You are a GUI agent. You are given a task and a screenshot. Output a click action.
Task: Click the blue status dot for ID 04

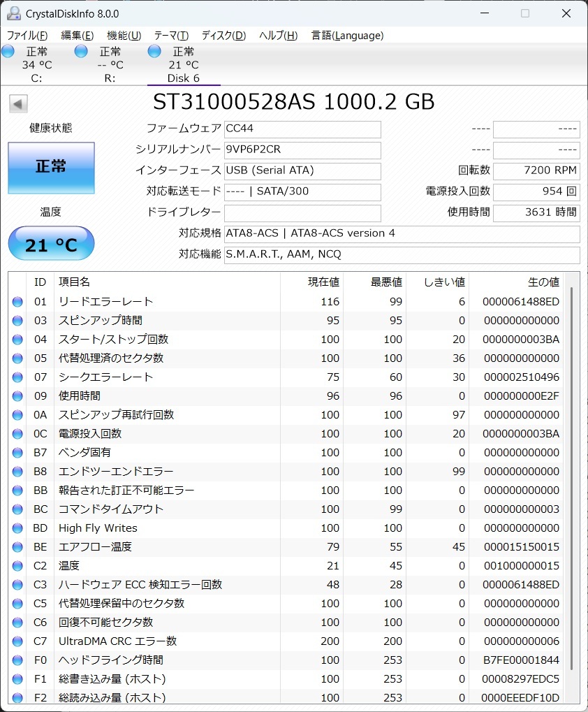click(x=17, y=339)
